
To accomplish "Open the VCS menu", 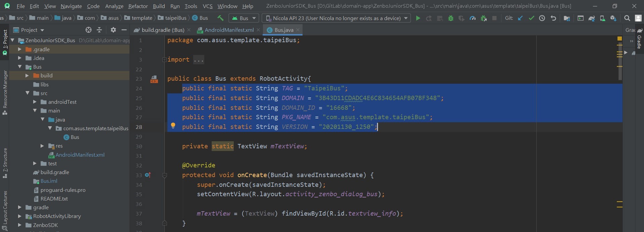I will point(208,6).
